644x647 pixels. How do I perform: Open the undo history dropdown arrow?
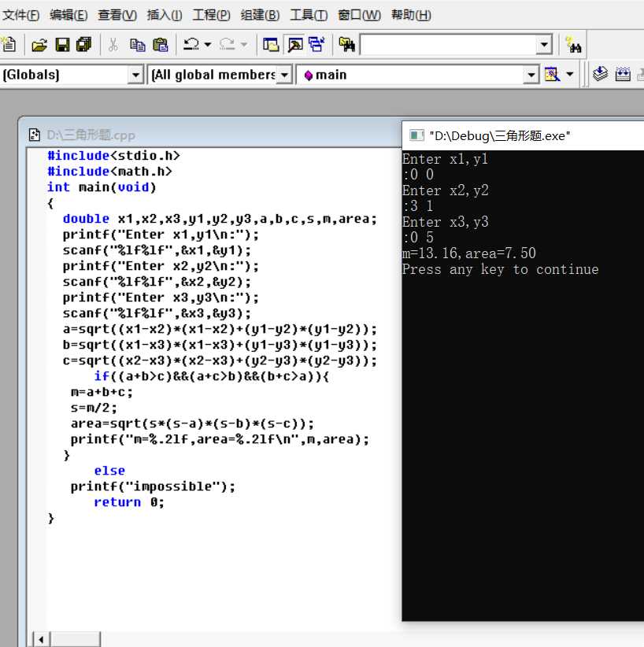[x=208, y=44]
